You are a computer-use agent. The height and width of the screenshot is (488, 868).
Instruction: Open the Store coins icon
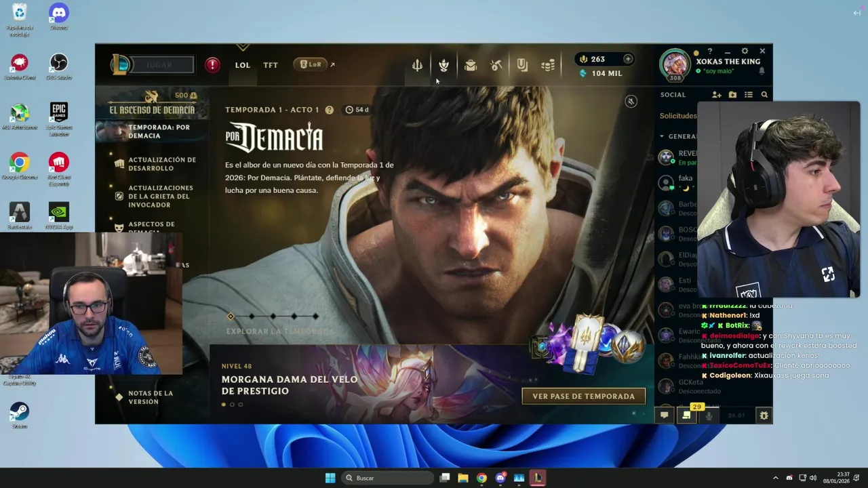click(548, 65)
